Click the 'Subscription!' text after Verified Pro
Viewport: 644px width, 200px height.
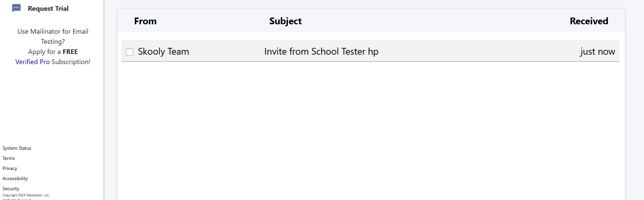coord(71,62)
